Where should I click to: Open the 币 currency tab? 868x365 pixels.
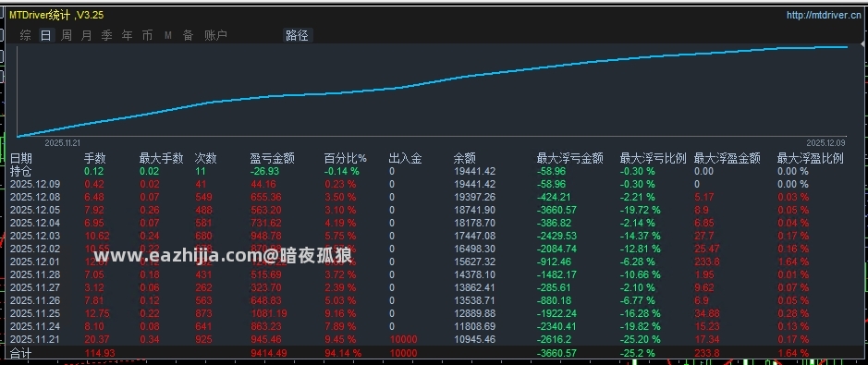147,36
